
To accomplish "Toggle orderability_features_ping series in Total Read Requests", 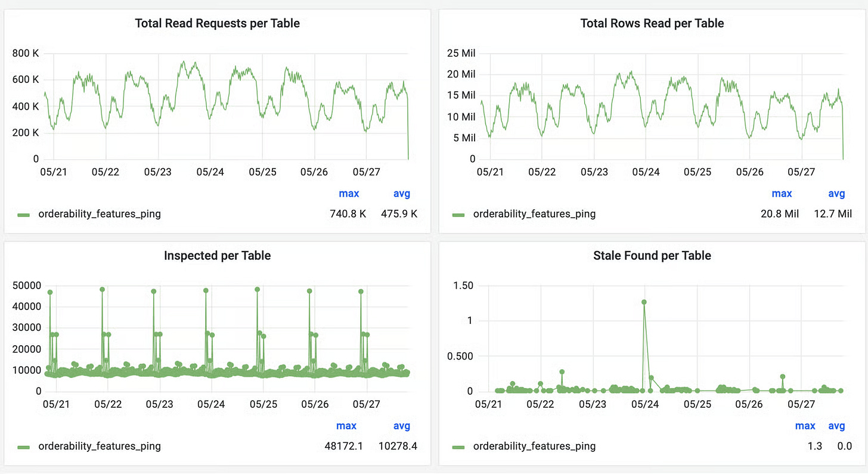I will 100,214.
